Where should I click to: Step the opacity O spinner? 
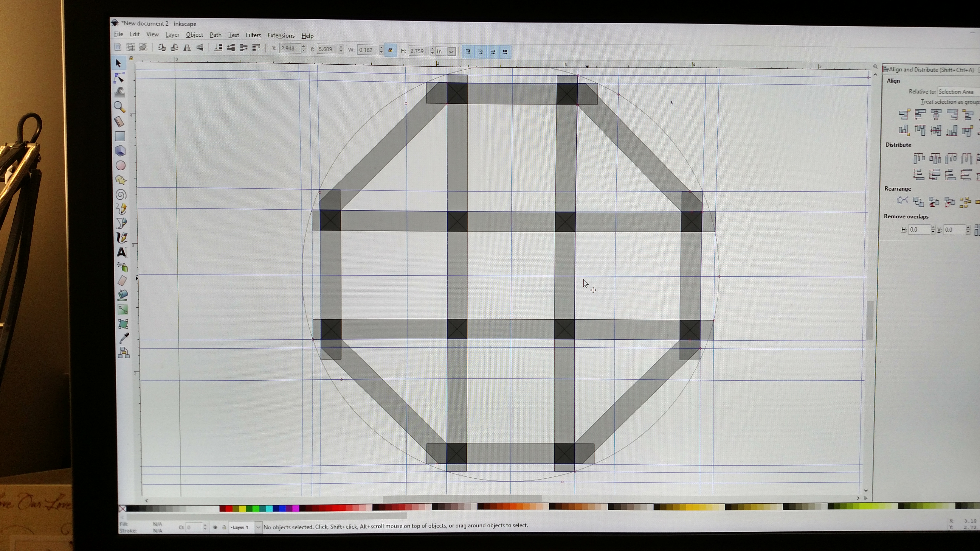[x=205, y=527]
